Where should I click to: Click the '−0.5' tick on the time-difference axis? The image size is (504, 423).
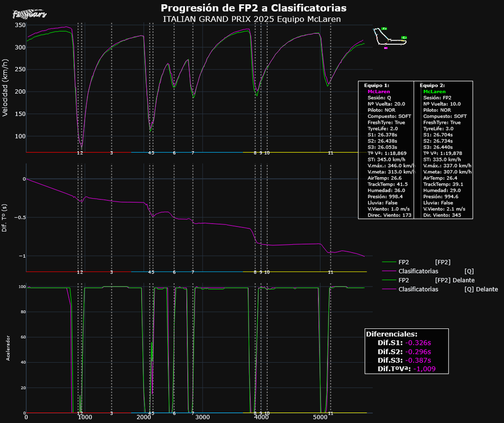(20, 218)
